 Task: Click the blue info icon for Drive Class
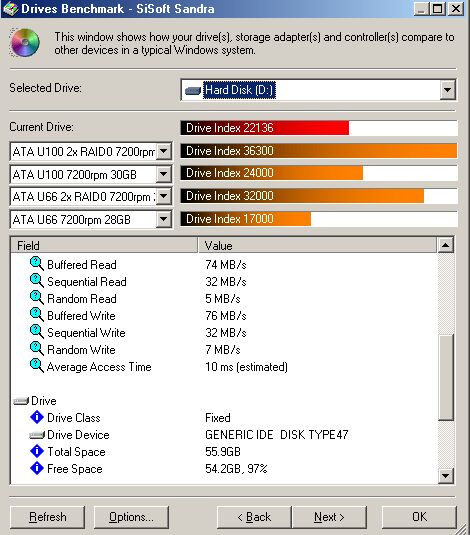(x=37, y=417)
